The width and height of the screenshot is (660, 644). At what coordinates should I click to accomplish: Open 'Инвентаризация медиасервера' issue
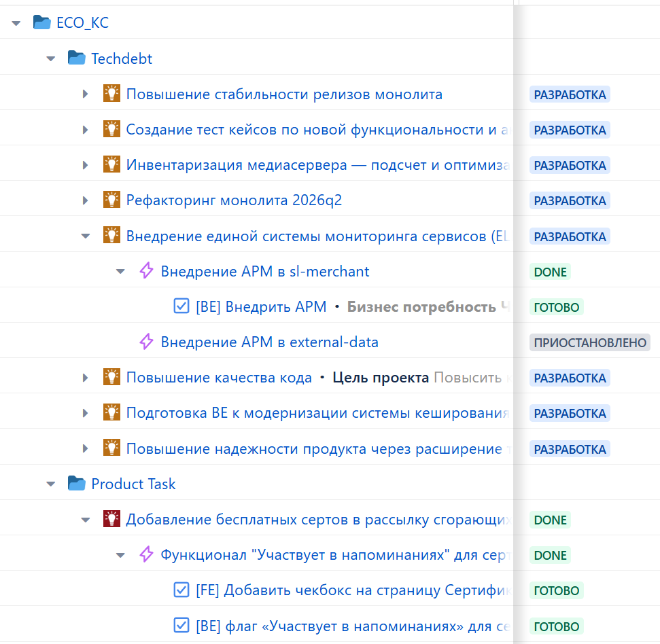[x=319, y=165]
